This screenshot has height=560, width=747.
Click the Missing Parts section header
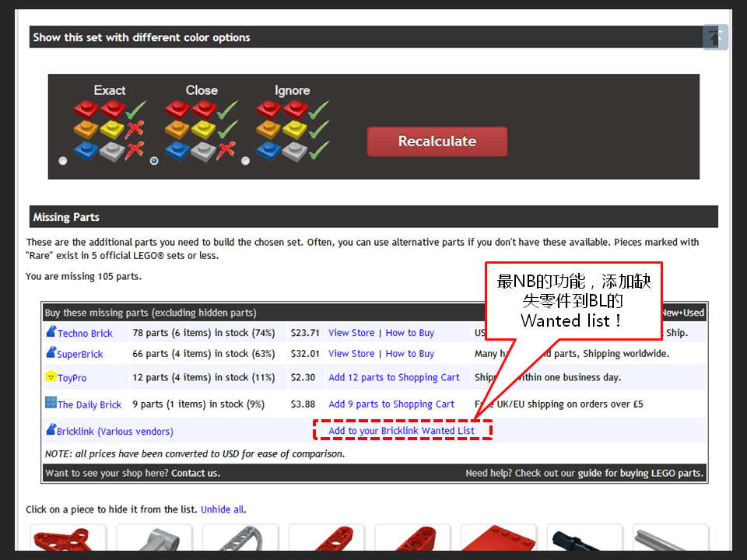[x=373, y=217]
